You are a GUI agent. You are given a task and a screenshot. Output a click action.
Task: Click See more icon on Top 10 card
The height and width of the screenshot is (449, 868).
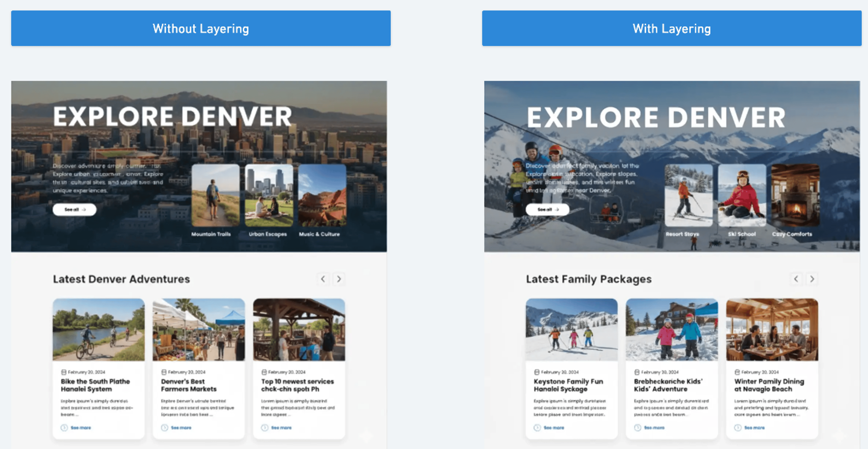(265, 428)
